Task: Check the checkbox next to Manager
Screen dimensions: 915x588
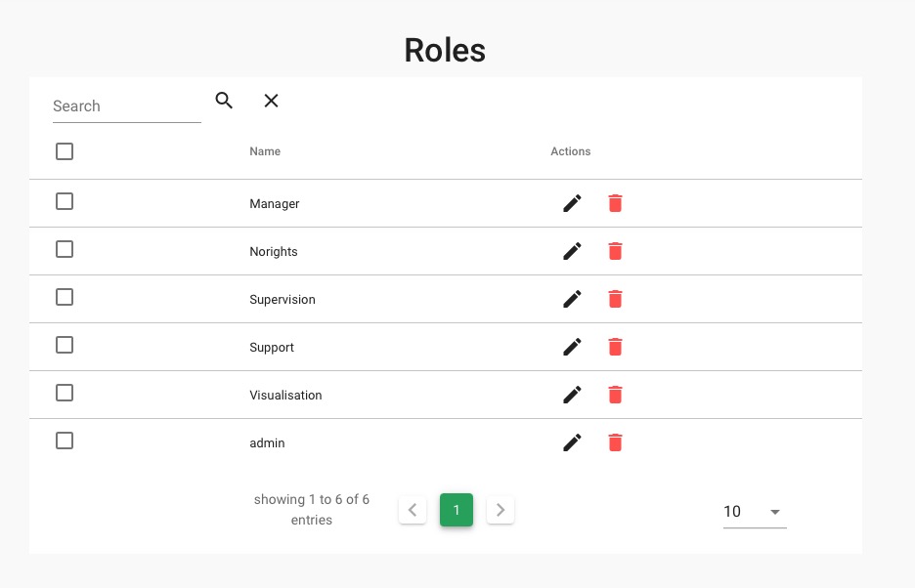Action: pos(65,201)
